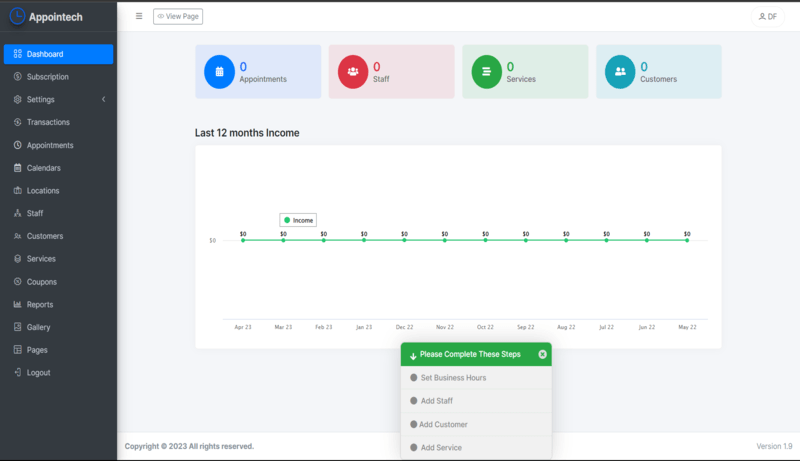
Task: Click the Dec 22 income data point
Action: pos(404,240)
